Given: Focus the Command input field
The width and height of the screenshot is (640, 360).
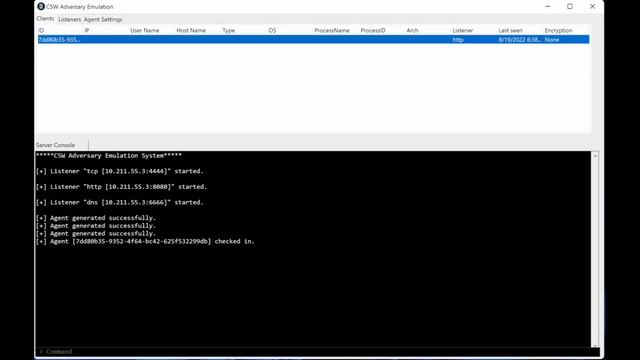Looking at the screenshot, I should (316, 351).
